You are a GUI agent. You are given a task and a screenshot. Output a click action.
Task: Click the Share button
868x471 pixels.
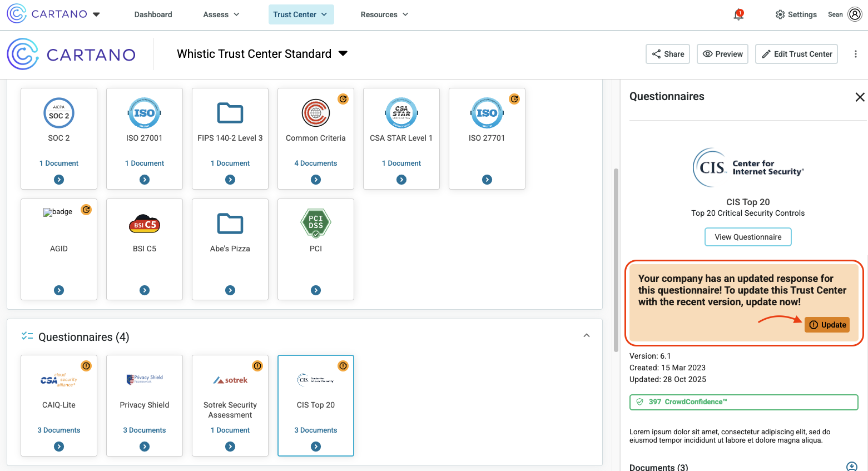[668, 54]
